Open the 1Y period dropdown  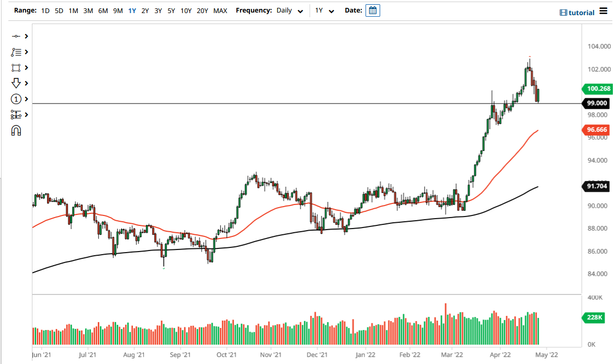325,10
